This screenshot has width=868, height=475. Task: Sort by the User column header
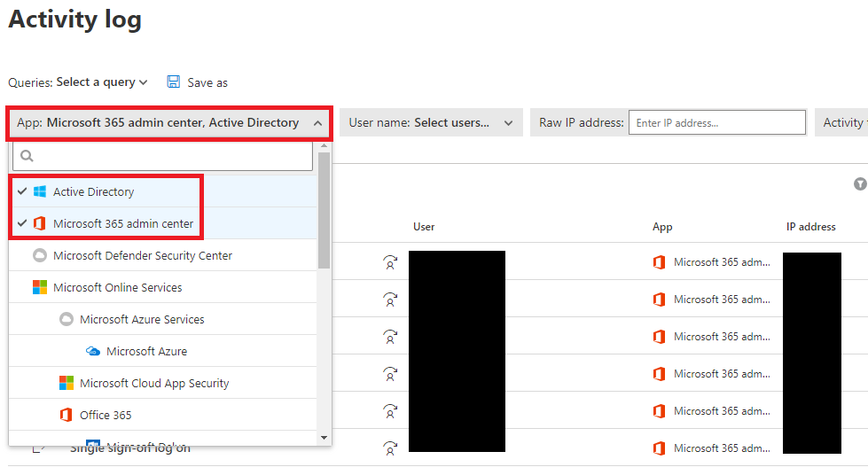tap(424, 227)
